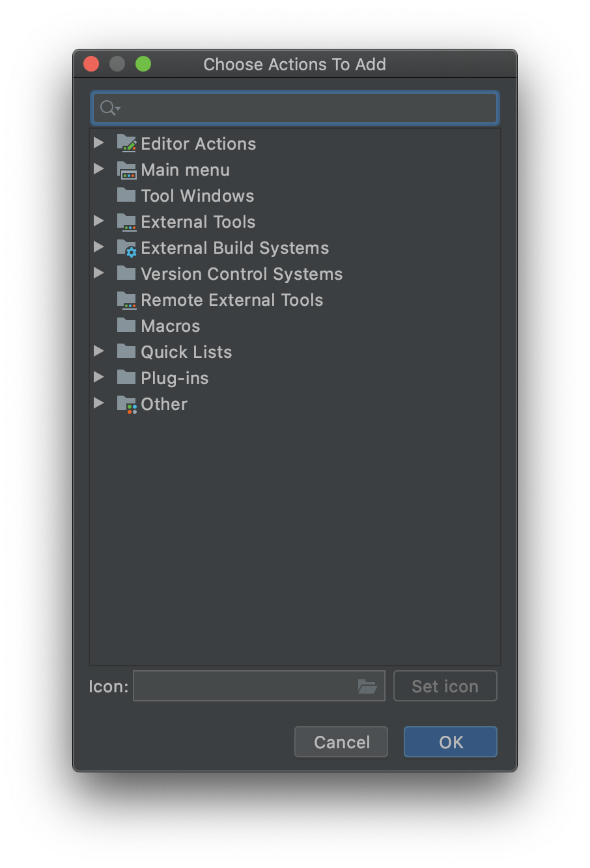590x868 pixels.
Task: Expand the Editor Actions node
Action: [99, 142]
